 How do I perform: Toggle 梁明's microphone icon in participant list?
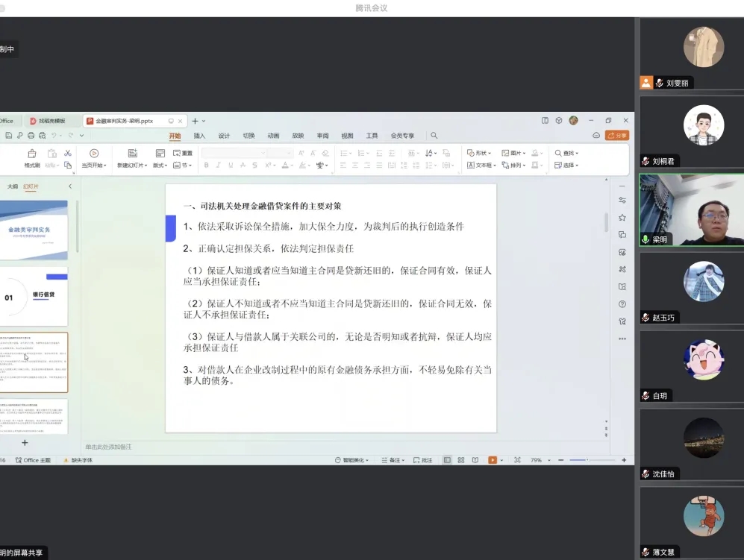click(x=645, y=239)
